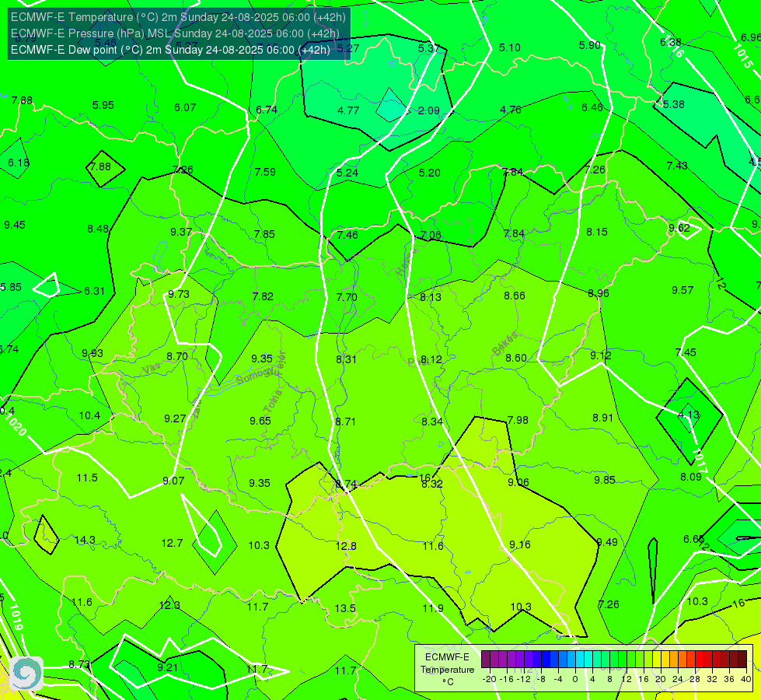The height and width of the screenshot is (700, 761).
Task: Click the 2.09 temperature value
Action: coord(428,110)
